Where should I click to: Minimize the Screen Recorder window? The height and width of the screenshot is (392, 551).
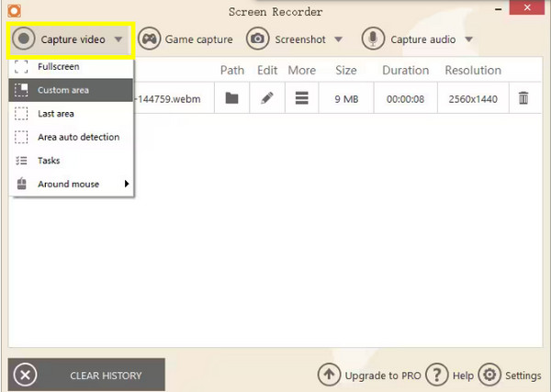pos(498,9)
